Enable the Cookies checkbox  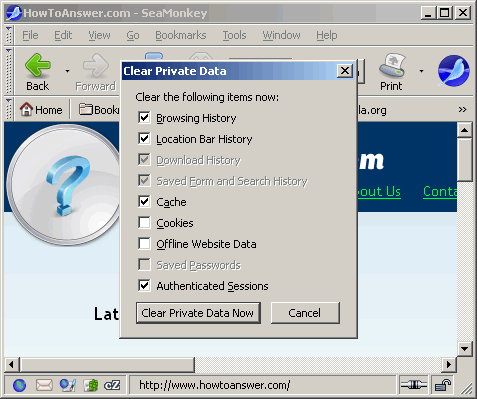coord(144,223)
